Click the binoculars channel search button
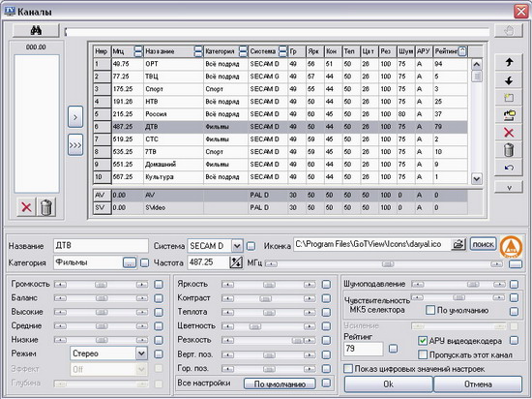The height and width of the screenshot is (399, 532). coord(36,31)
